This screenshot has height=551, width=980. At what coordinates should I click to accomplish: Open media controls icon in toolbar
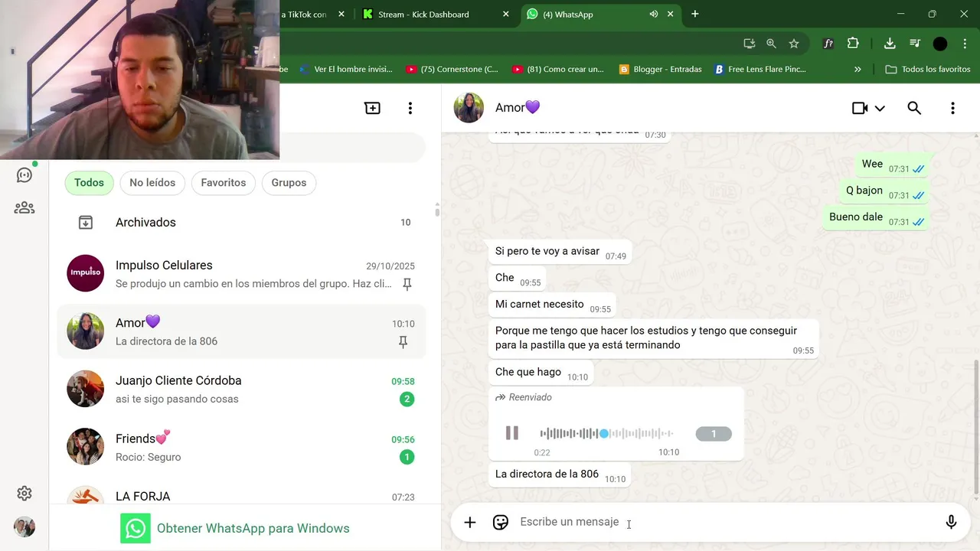point(915,44)
